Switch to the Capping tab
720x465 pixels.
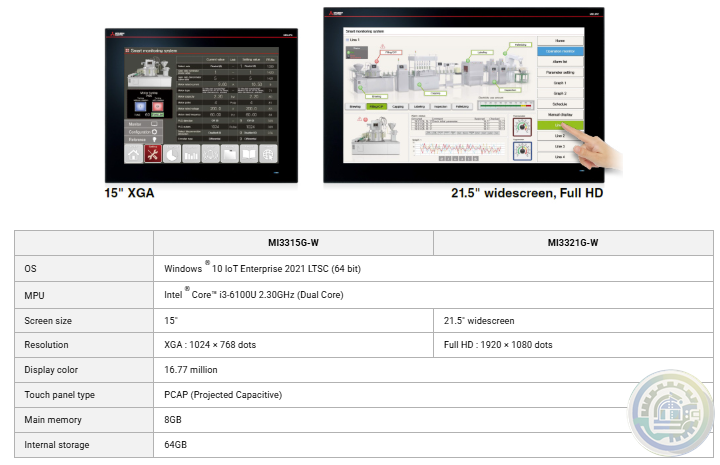(x=399, y=105)
